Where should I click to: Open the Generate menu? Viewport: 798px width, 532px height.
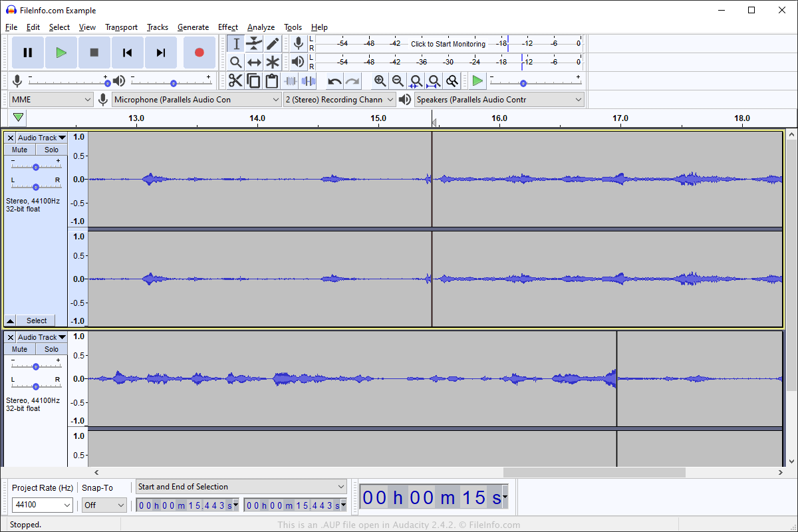click(194, 27)
